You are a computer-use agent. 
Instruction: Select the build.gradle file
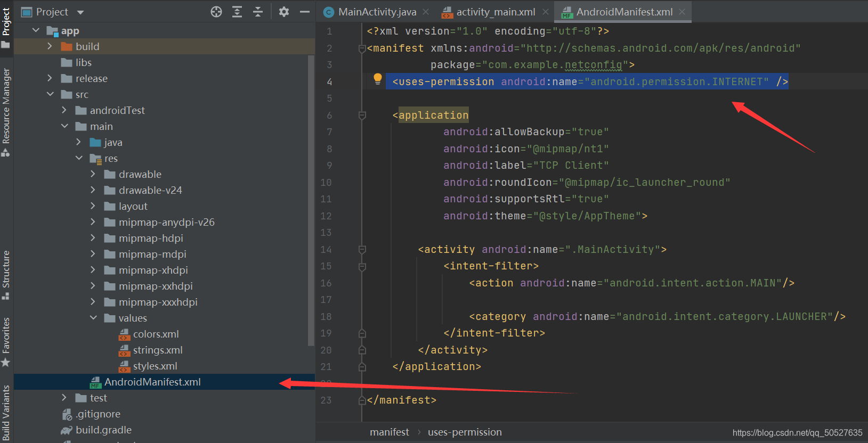[103, 430]
